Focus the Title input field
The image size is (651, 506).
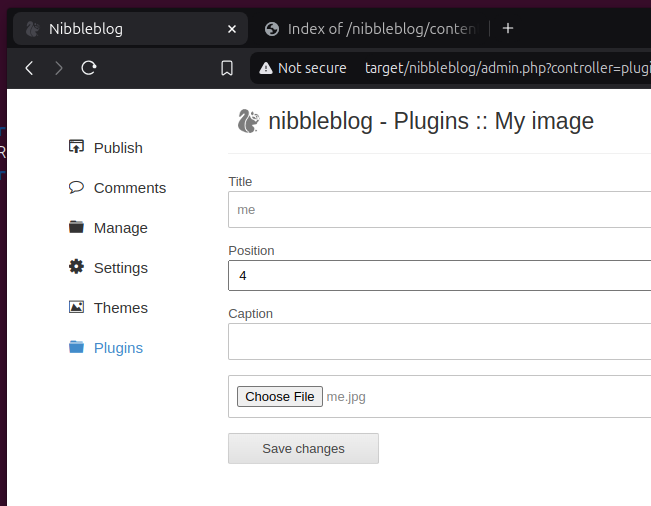pos(440,210)
